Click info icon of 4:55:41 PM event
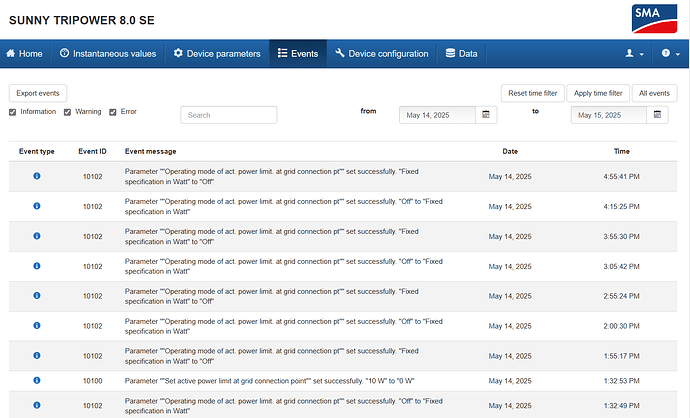This screenshot has width=690, height=418. pyautogui.click(x=37, y=176)
